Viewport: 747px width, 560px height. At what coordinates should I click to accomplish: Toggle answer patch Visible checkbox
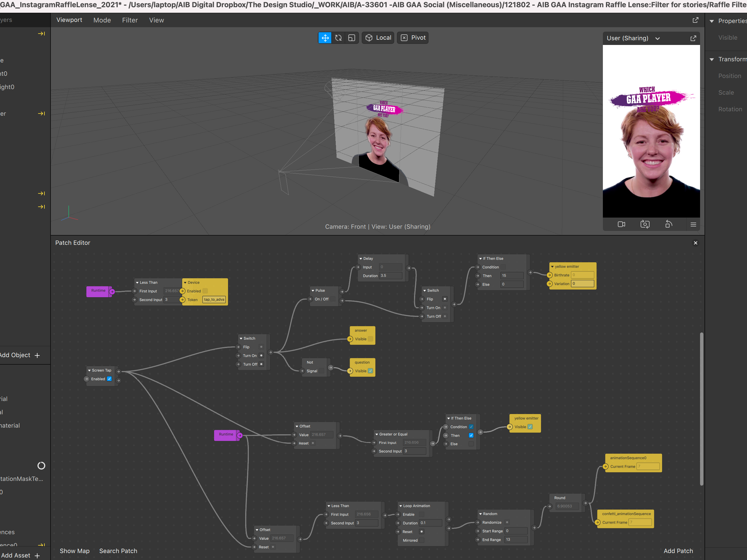[x=370, y=339]
